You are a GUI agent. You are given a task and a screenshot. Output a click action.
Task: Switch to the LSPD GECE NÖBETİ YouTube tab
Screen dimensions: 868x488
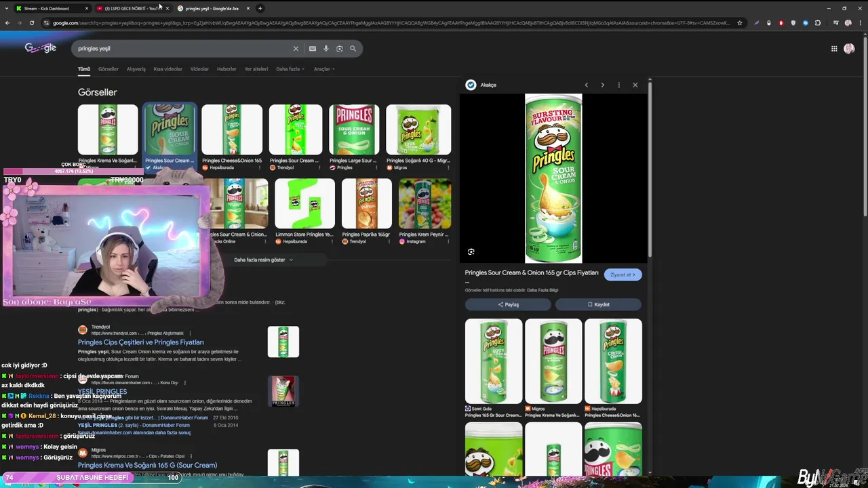132,8
